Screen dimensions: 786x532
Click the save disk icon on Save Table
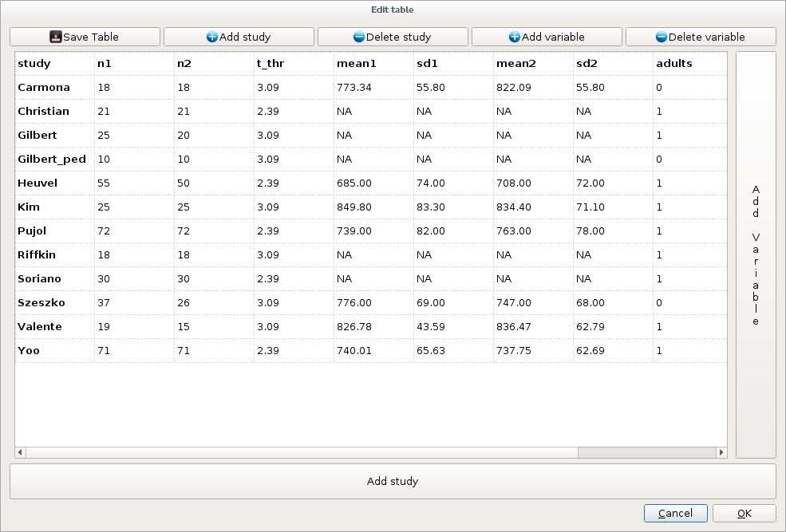tap(54, 37)
